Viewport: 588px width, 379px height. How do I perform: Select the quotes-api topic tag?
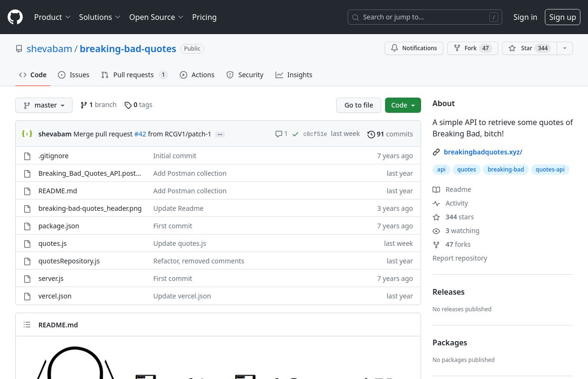point(550,170)
